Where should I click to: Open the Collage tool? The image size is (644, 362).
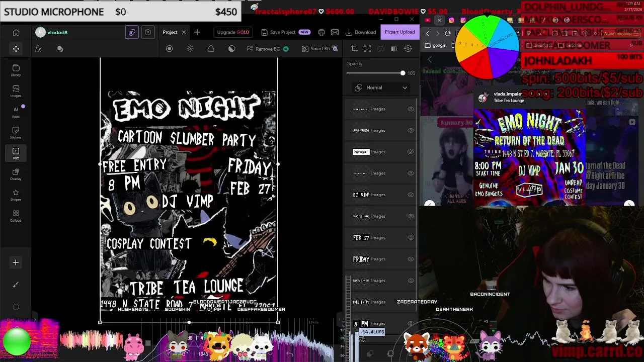point(16,216)
